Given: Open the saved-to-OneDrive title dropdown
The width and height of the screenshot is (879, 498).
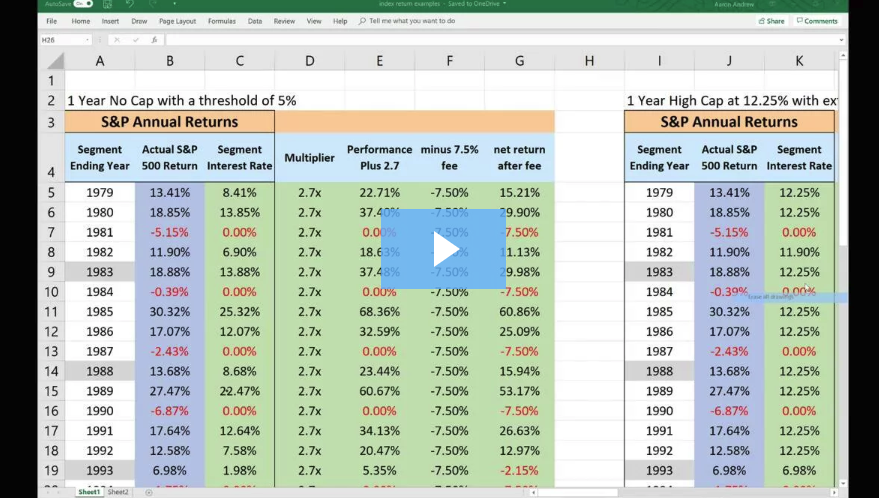Looking at the screenshot, I should (x=505, y=4).
